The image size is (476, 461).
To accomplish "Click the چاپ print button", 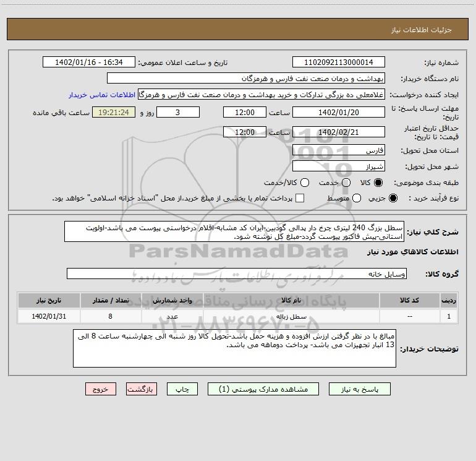I will pos(182,389).
